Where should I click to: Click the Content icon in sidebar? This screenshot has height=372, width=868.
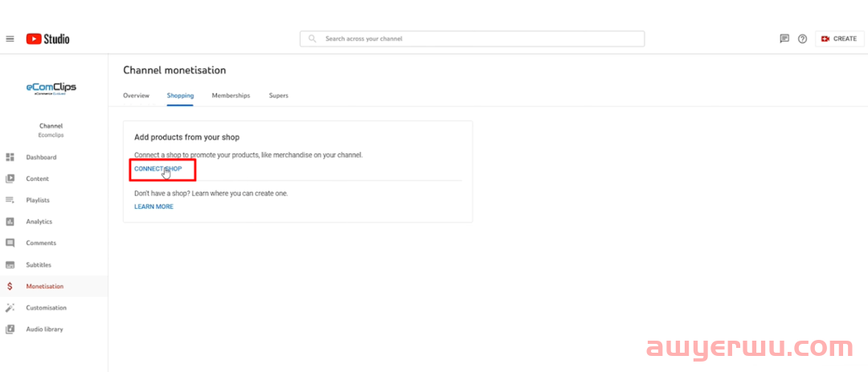pos(10,178)
